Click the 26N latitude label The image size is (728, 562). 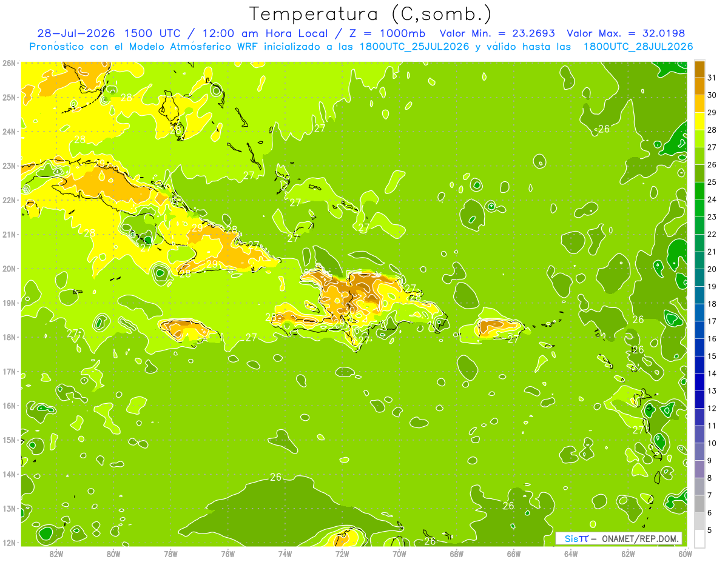pos(8,63)
